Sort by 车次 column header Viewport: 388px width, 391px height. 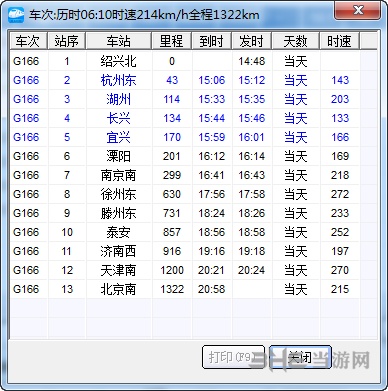(x=29, y=41)
